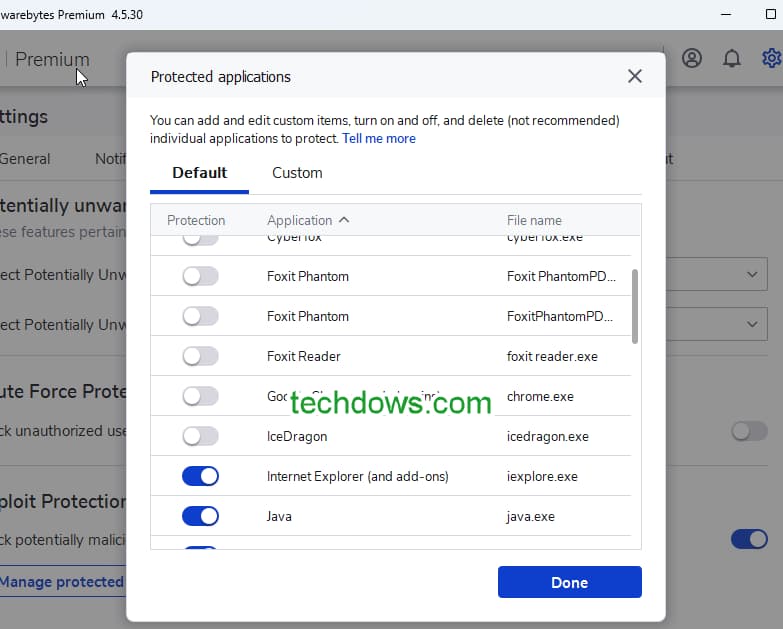Select the java.exe file name

pos(530,516)
